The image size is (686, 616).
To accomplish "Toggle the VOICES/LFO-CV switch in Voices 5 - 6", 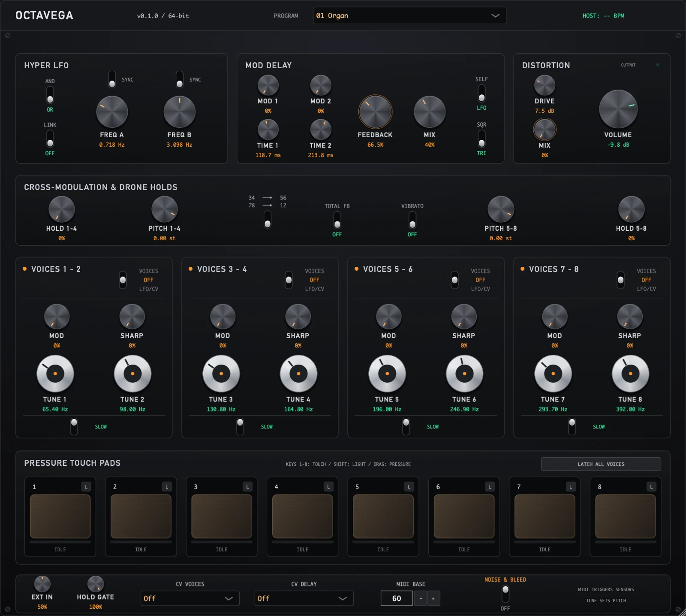I will [x=454, y=280].
